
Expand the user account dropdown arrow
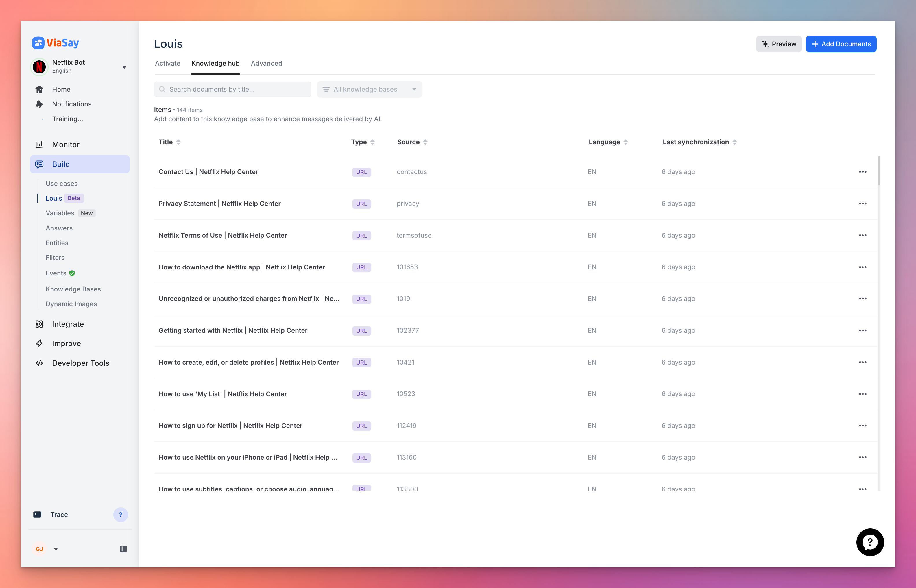click(x=56, y=549)
